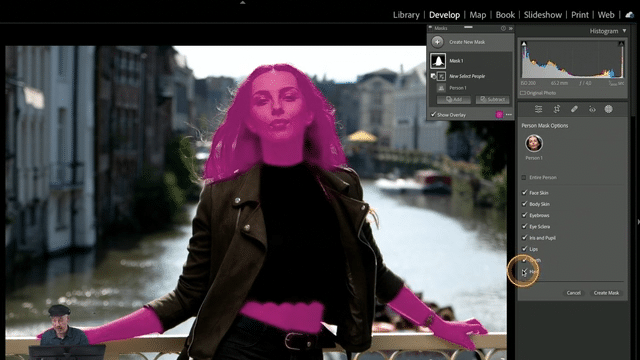This screenshot has height=360, width=640.
Task: Click the Cancel button
Action: click(573, 293)
